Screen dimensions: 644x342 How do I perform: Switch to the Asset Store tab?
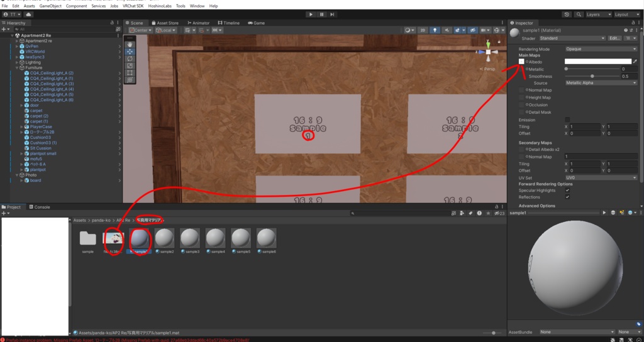tap(165, 23)
